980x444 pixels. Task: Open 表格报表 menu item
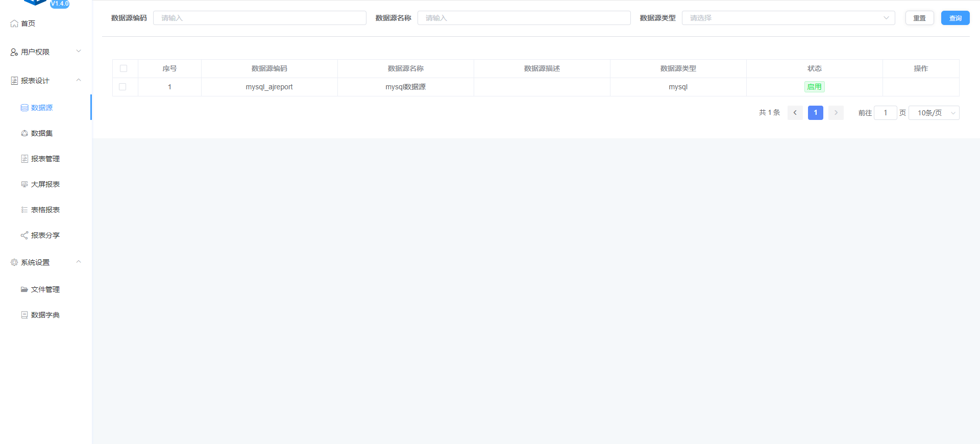[46, 210]
